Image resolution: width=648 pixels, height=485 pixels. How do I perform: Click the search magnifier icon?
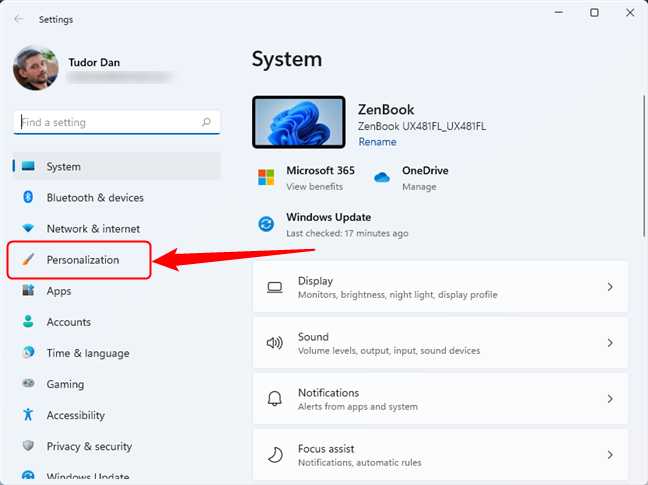tap(206, 122)
